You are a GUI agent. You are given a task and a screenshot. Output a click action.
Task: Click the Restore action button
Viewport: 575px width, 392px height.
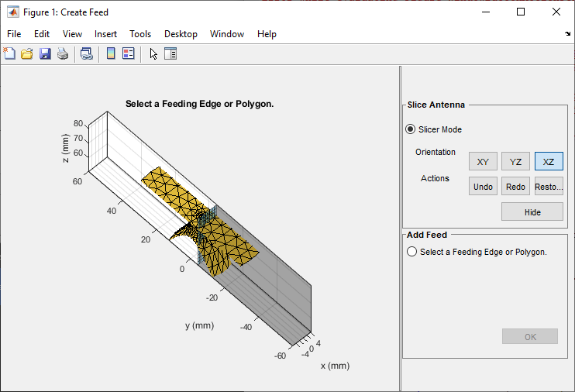click(549, 187)
